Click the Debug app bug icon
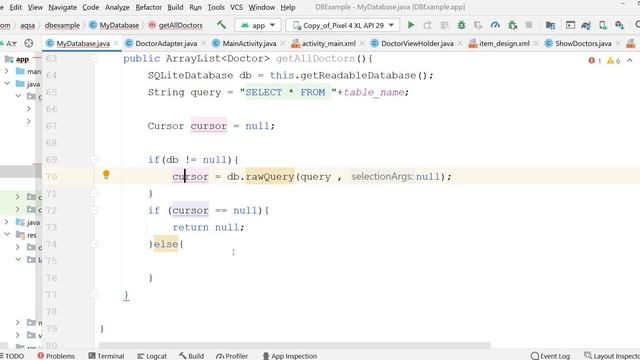 (x=461, y=25)
